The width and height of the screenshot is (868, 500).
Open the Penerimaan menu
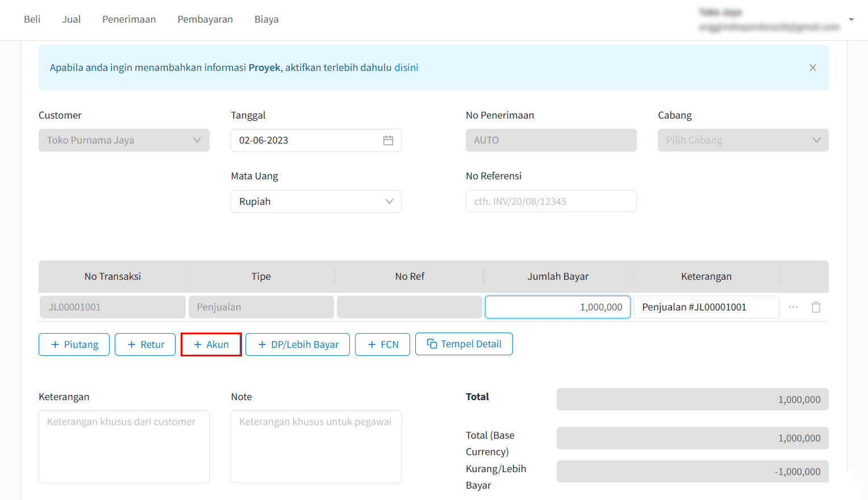tap(129, 19)
